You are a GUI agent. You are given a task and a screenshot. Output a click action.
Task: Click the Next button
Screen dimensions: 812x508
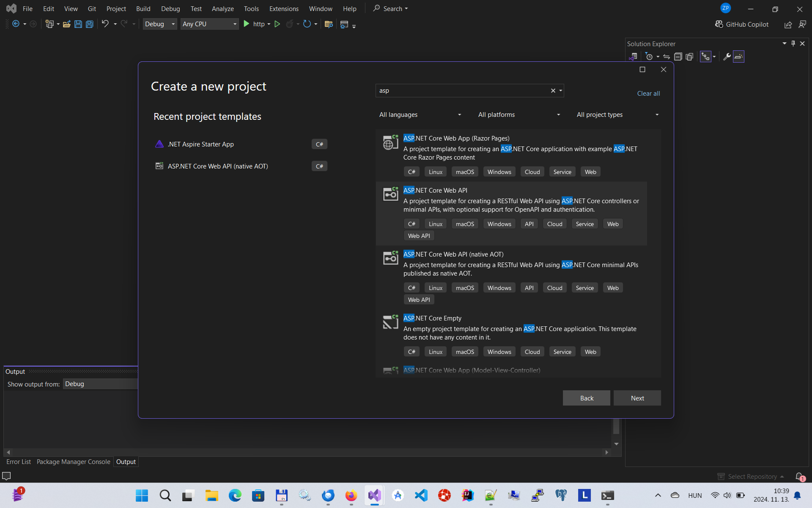(x=637, y=398)
